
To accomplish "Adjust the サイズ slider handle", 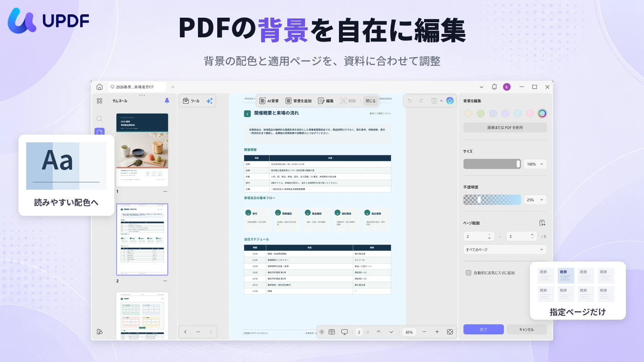I will click(x=518, y=164).
